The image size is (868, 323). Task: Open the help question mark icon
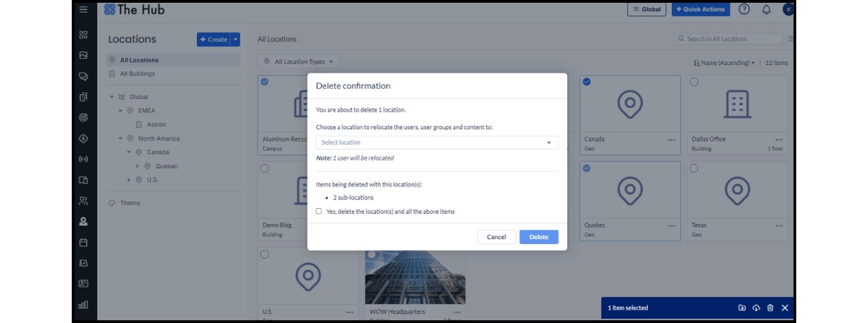(744, 10)
